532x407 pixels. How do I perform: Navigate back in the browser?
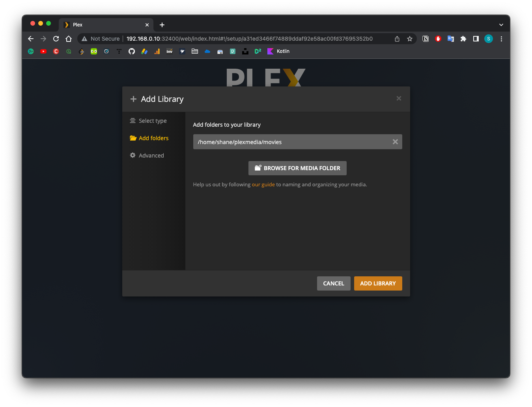31,39
